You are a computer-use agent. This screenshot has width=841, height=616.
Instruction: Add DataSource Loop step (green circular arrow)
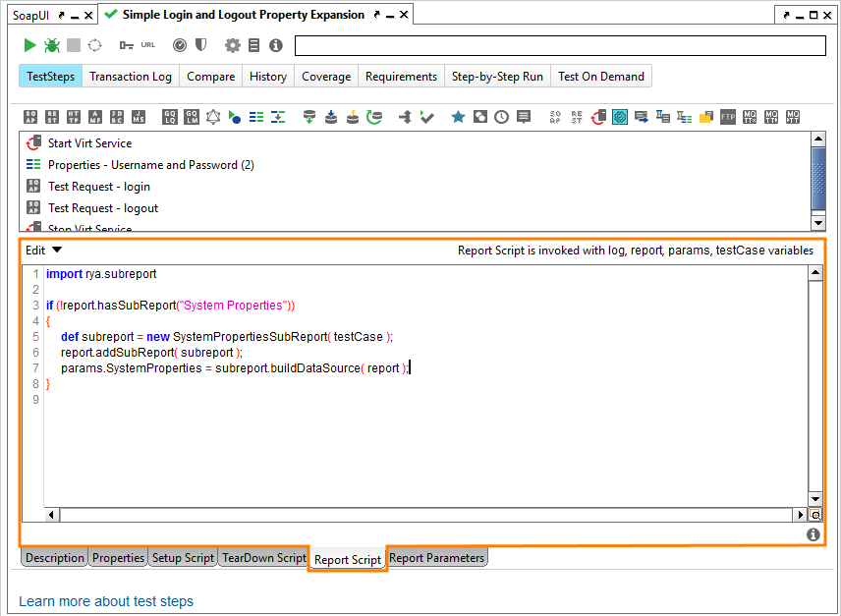point(374,117)
